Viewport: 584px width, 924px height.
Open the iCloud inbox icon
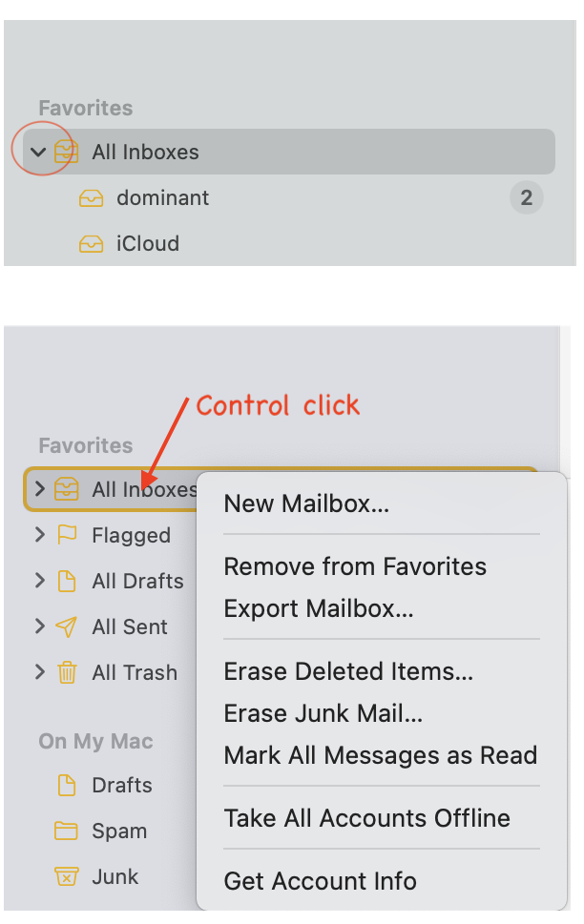click(x=91, y=243)
